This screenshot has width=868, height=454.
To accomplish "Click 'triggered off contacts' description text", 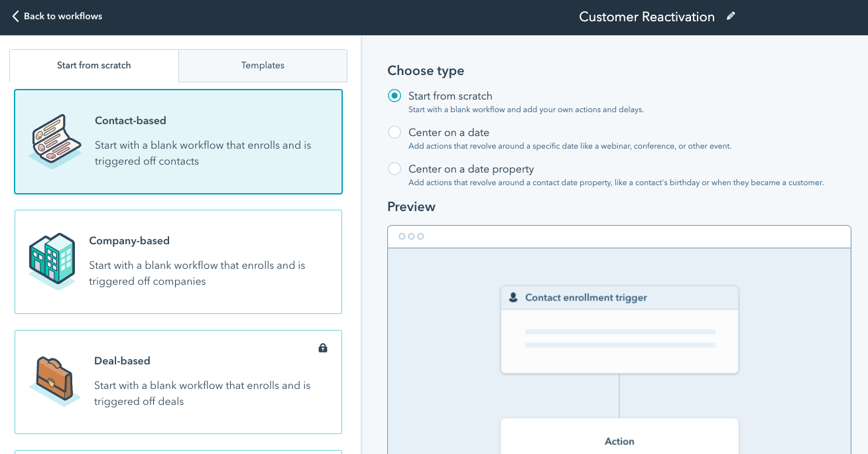I will tap(147, 161).
